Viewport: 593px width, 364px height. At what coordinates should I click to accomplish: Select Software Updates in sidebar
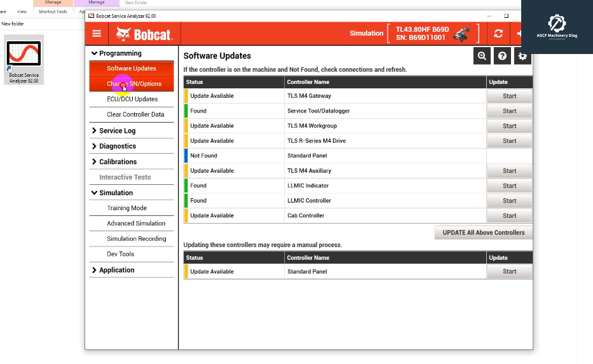click(x=132, y=69)
